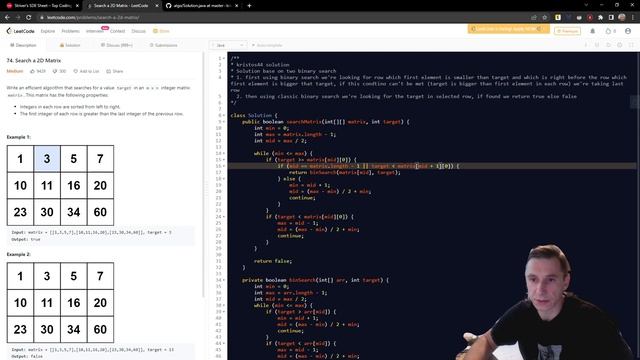Open Contest in the navigation bar
Image resolution: width=640 pixels, height=360 pixels.
118,31
